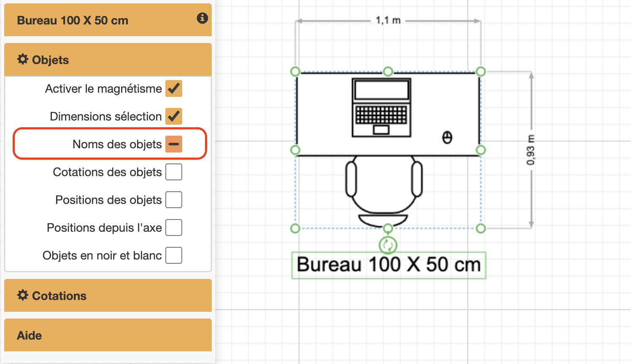Select the Bureau 100 X 50 cm canvas label

click(388, 265)
